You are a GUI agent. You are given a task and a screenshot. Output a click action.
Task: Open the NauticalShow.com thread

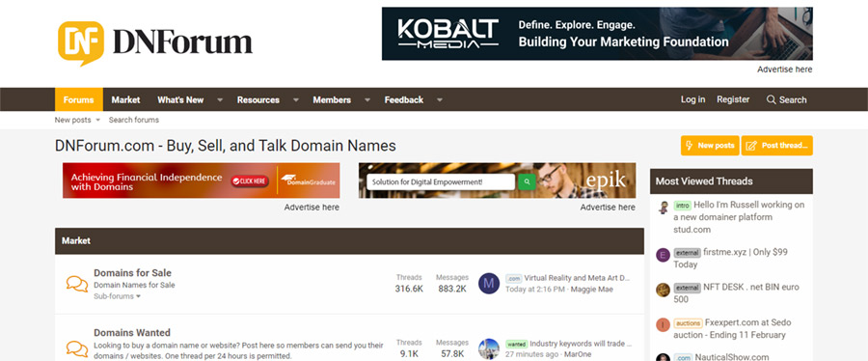click(x=732, y=357)
